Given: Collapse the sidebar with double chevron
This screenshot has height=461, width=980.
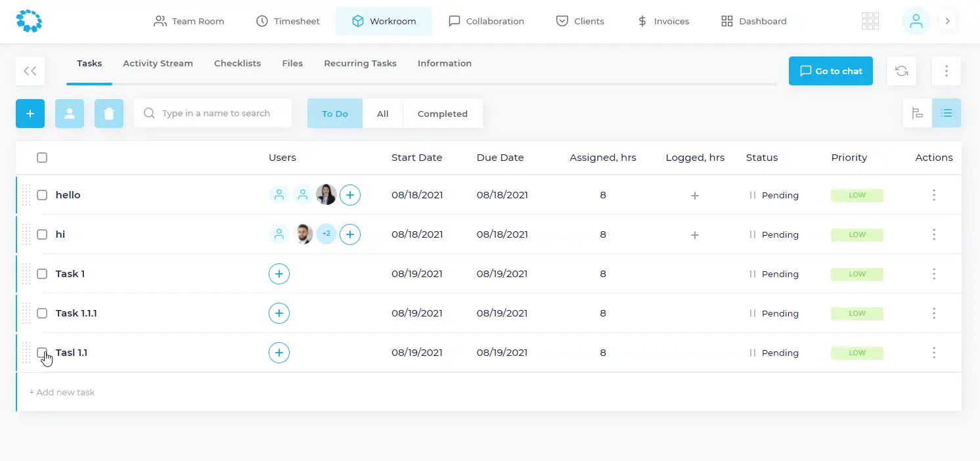Looking at the screenshot, I should click(x=30, y=71).
